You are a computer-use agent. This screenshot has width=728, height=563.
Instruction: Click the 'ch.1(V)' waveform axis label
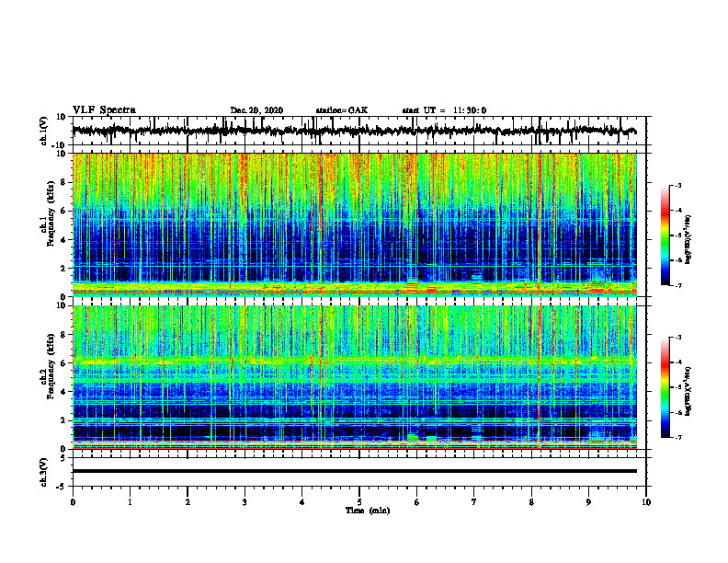click(x=44, y=131)
